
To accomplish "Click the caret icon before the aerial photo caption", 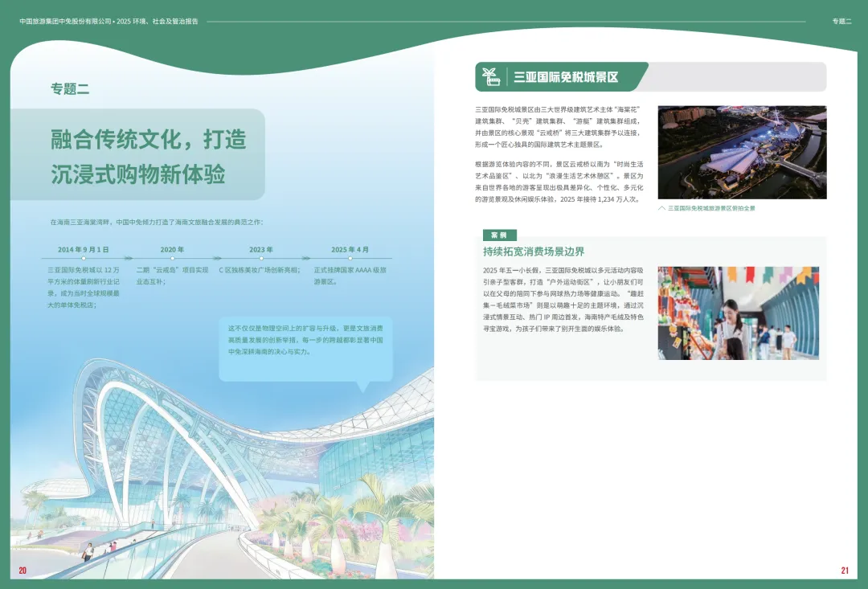I will tap(661, 209).
